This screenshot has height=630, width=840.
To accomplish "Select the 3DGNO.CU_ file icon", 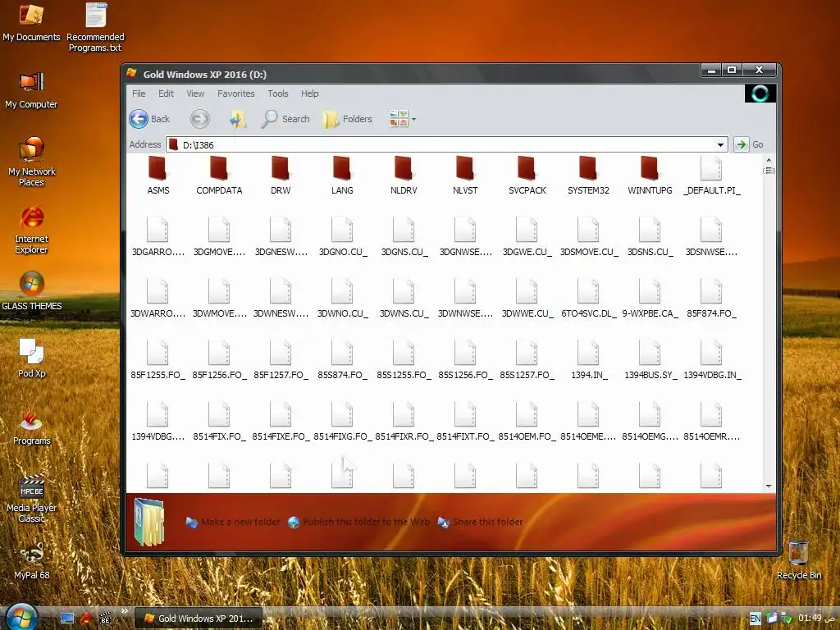I will pyautogui.click(x=342, y=230).
